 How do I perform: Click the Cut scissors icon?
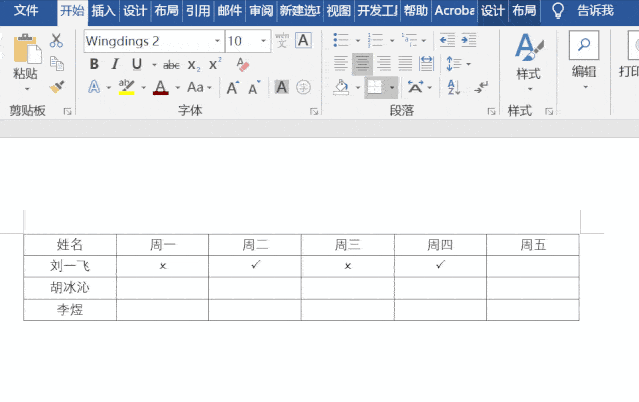tap(56, 41)
